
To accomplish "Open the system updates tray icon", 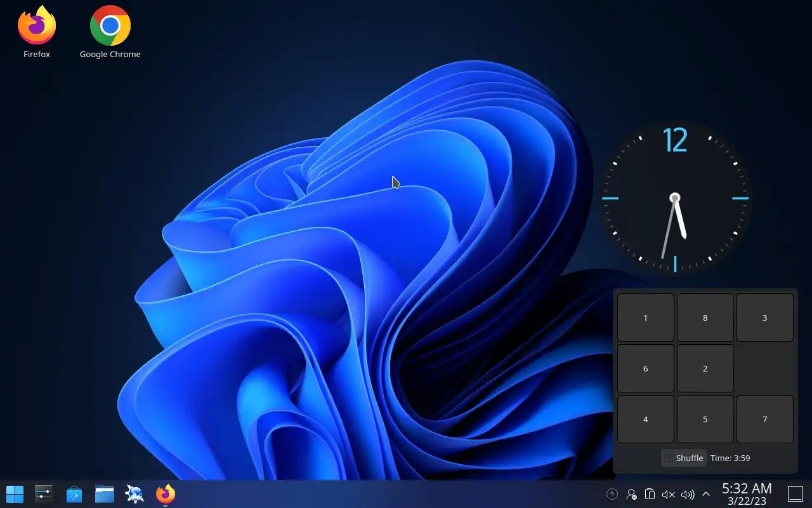I will click(612, 494).
